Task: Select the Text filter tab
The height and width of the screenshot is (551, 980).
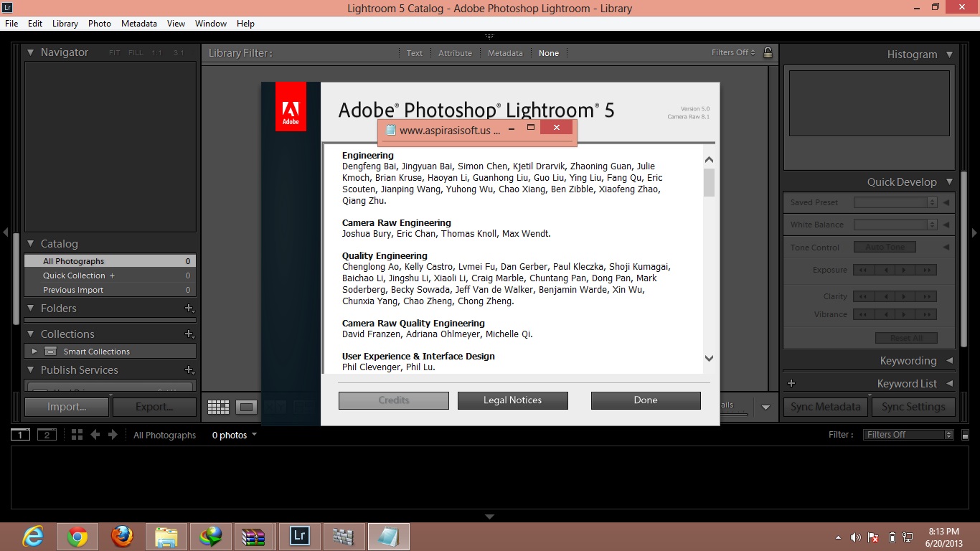Action: (x=415, y=53)
